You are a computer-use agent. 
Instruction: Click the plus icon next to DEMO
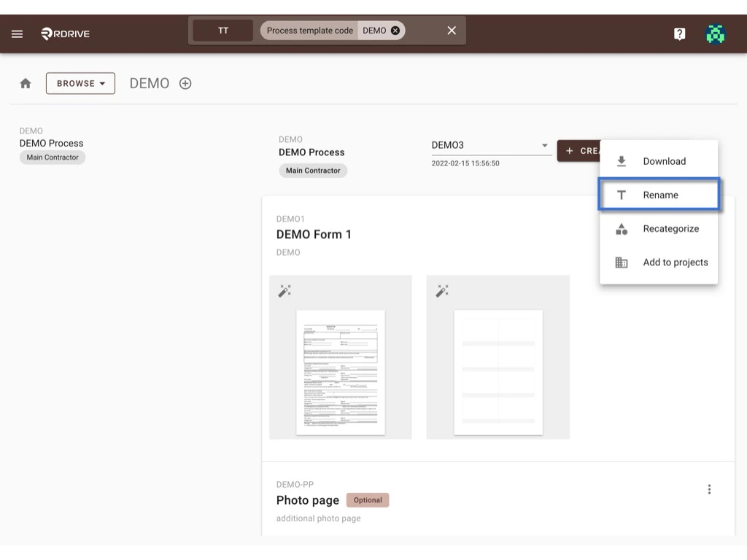[185, 83]
